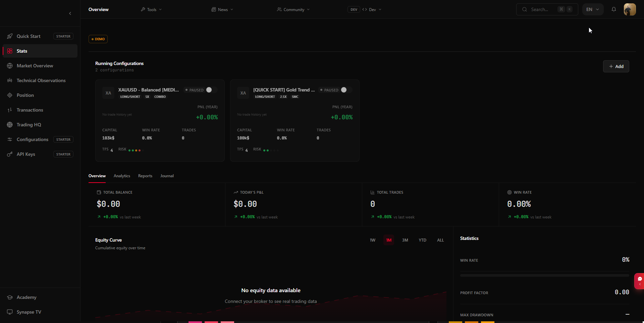
Task: Select the Technical Observations sidebar icon
Action: (x=10, y=80)
